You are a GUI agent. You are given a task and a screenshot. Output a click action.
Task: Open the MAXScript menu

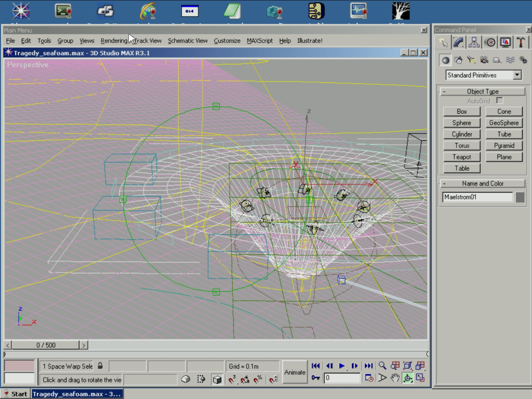(x=260, y=41)
